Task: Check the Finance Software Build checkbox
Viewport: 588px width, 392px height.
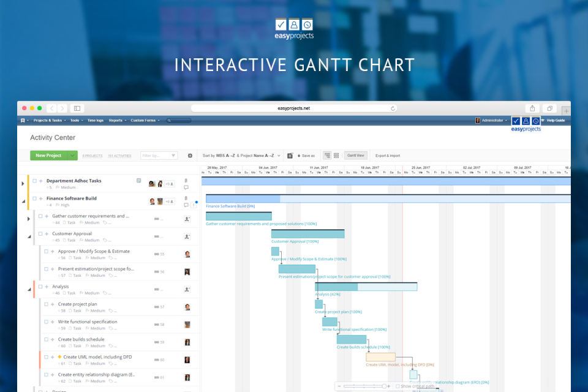Action: tap(34, 198)
